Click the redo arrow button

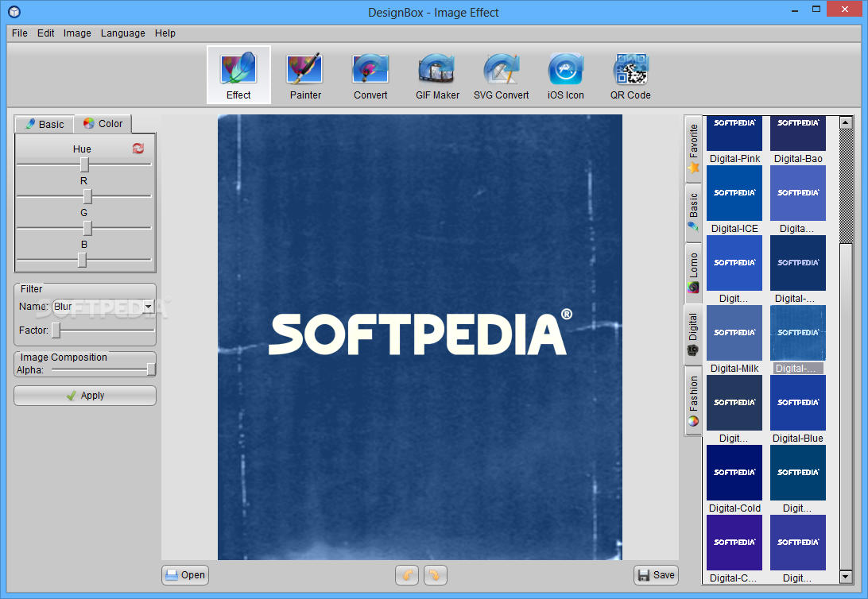(x=435, y=575)
